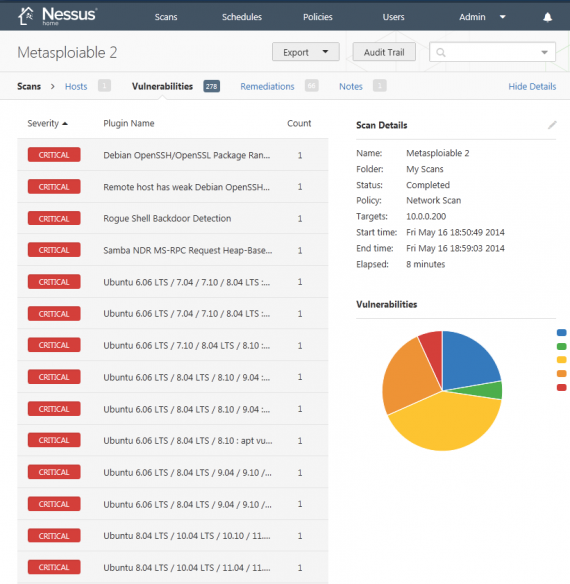Image resolution: width=570 pixels, height=584 pixels.
Task: Click the 10.0.0.200 target value
Action: (426, 216)
